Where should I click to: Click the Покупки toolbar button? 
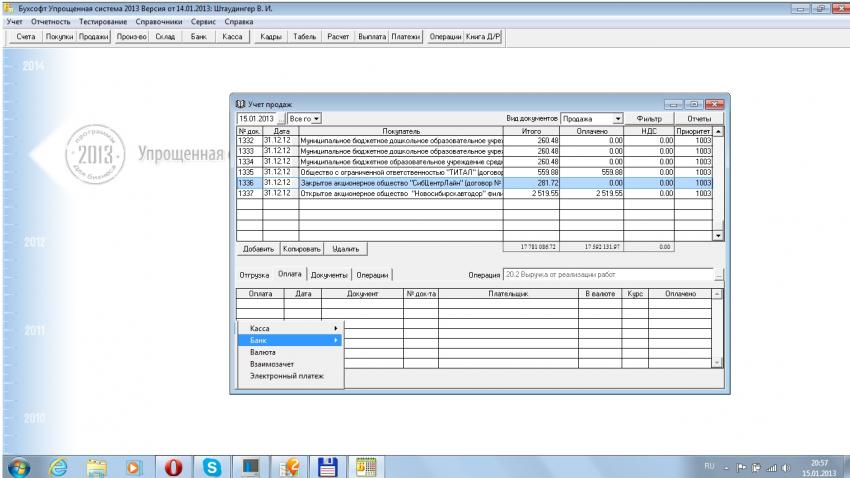(x=59, y=36)
